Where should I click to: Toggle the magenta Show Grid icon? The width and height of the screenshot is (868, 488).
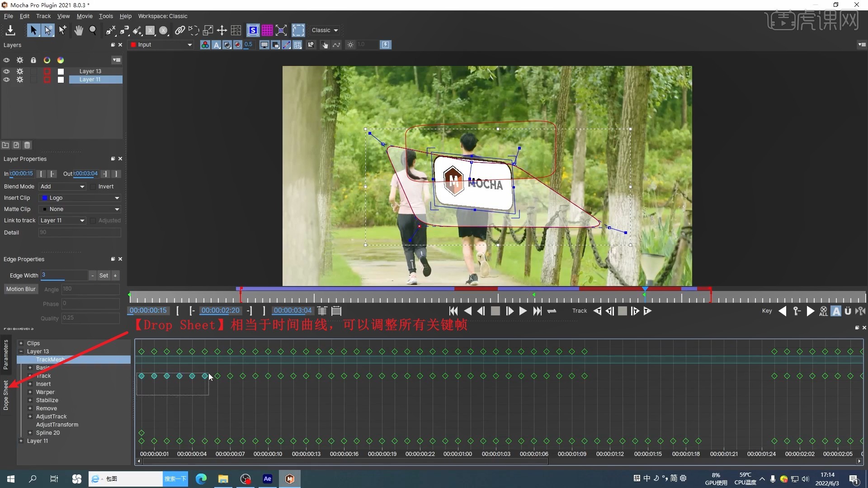pyautogui.click(x=267, y=30)
